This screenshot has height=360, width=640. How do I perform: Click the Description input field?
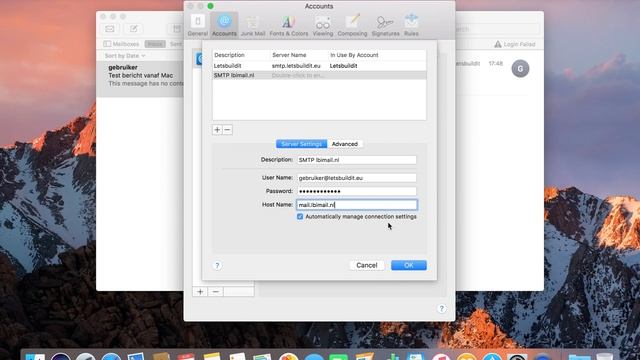tap(356, 160)
